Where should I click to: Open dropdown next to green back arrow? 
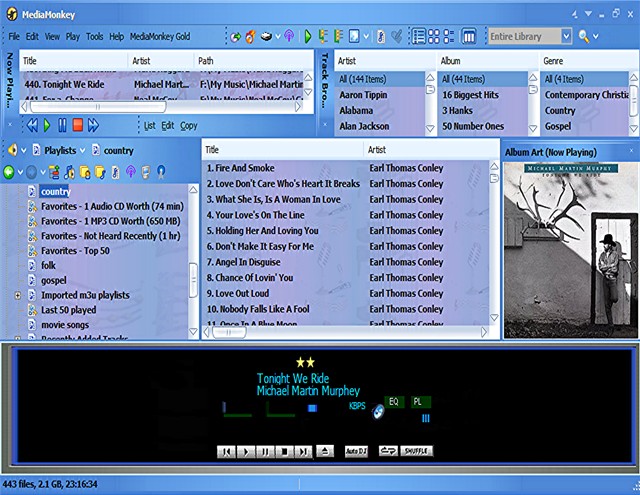[x=20, y=172]
